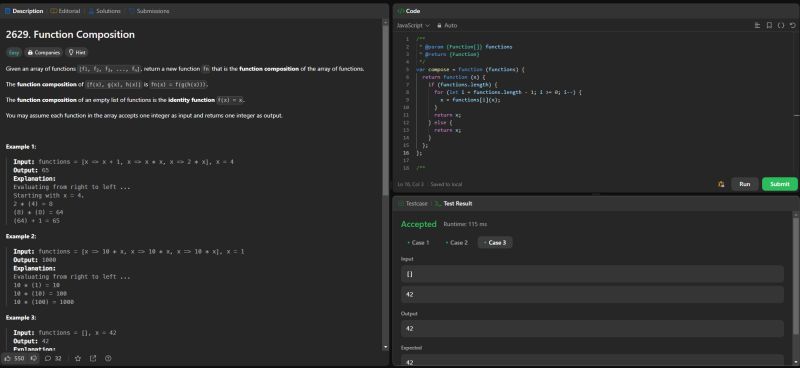Click the Run button
The image size is (800, 368).
tap(744, 184)
